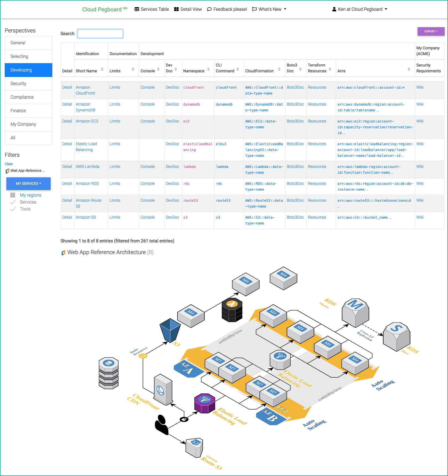Click the s3 bucket_name ARN text
Screen dimensions: 448x476
tap(362, 217)
